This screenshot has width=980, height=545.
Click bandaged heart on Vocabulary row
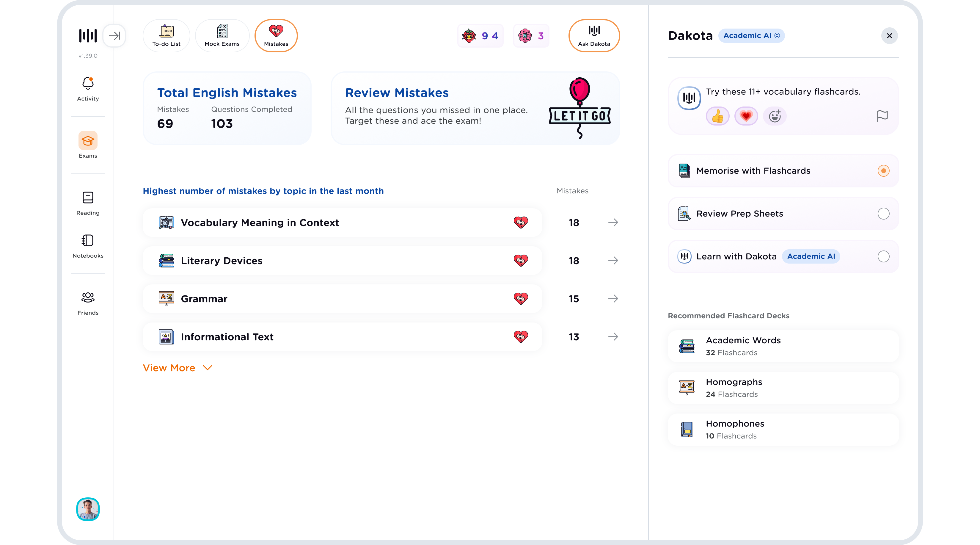(521, 223)
